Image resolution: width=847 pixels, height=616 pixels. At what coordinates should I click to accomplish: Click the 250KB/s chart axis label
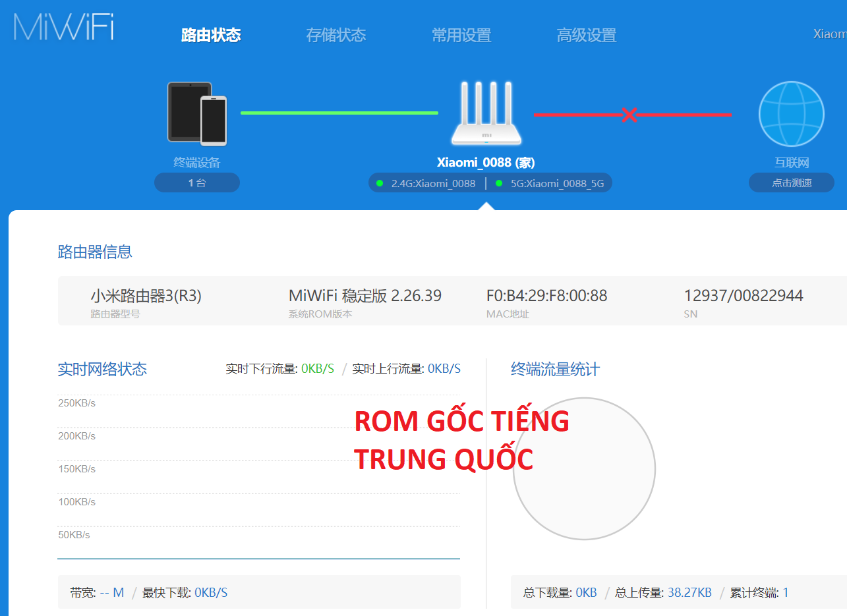[x=76, y=403]
